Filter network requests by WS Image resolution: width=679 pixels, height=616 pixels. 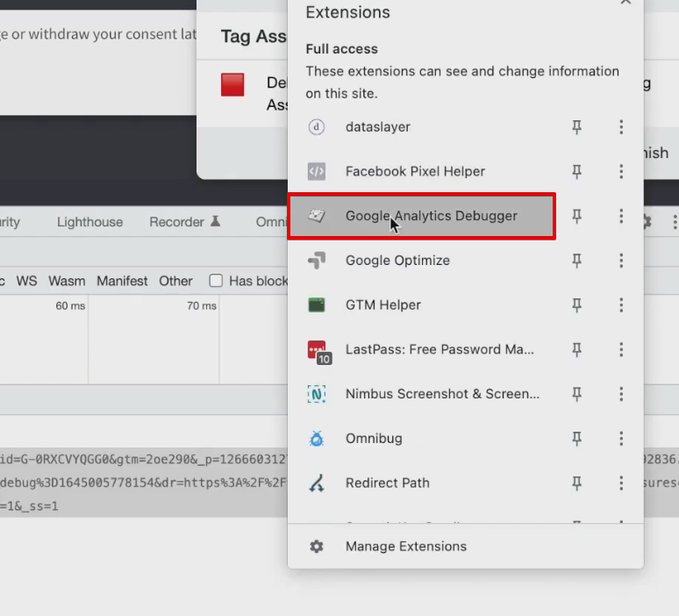coord(26,281)
